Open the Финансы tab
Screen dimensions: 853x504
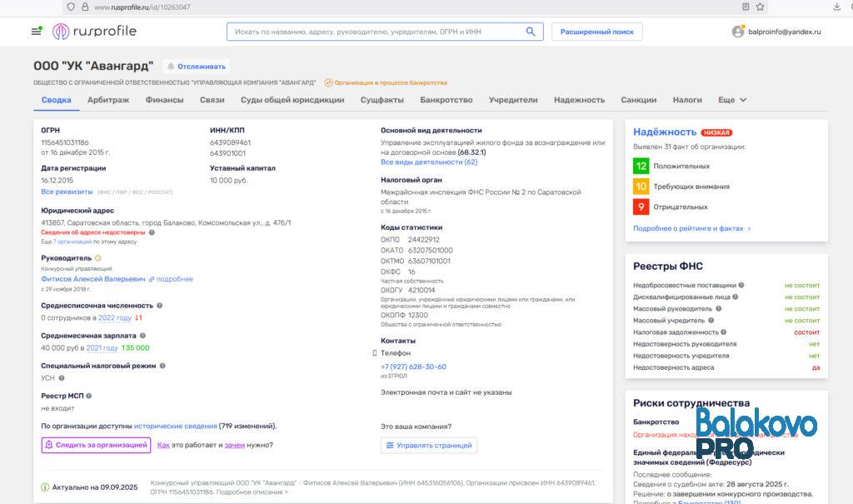point(164,100)
